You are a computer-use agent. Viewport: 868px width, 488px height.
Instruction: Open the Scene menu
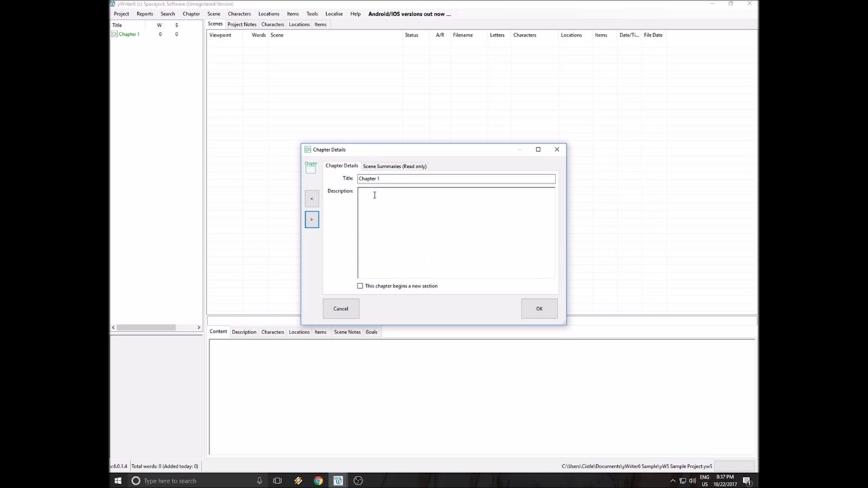coord(214,14)
